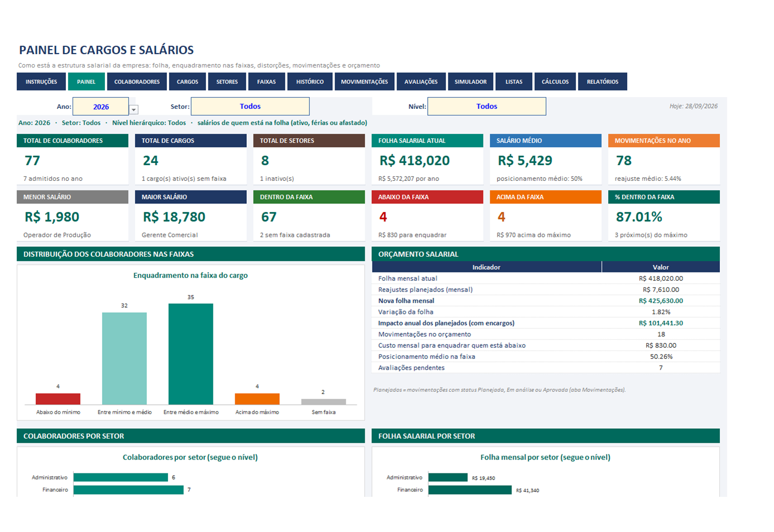Select the 'Gerente Comercial' label
Viewport: 774px width, 532px height.
pyautogui.click(x=170, y=235)
